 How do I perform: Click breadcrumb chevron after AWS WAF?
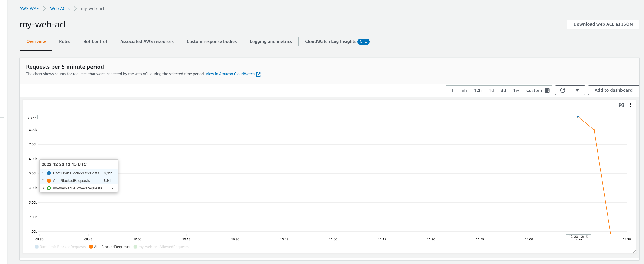44,8
